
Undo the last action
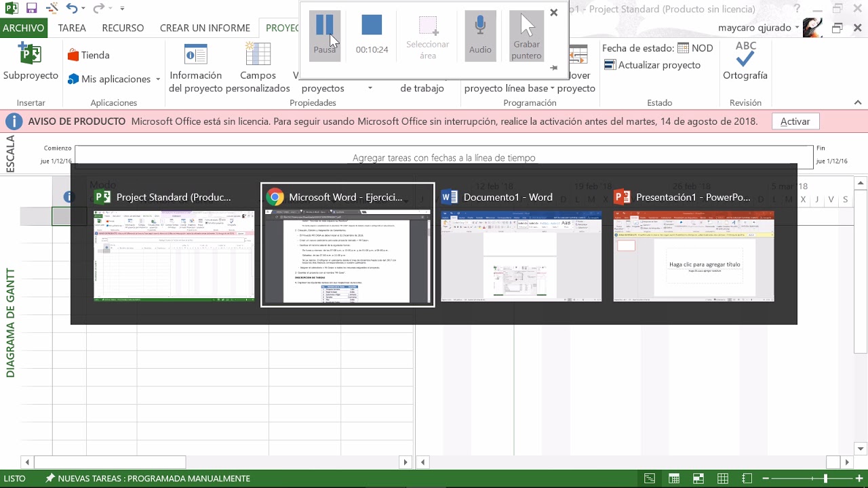pyautogui.click(x=71, y=9)
